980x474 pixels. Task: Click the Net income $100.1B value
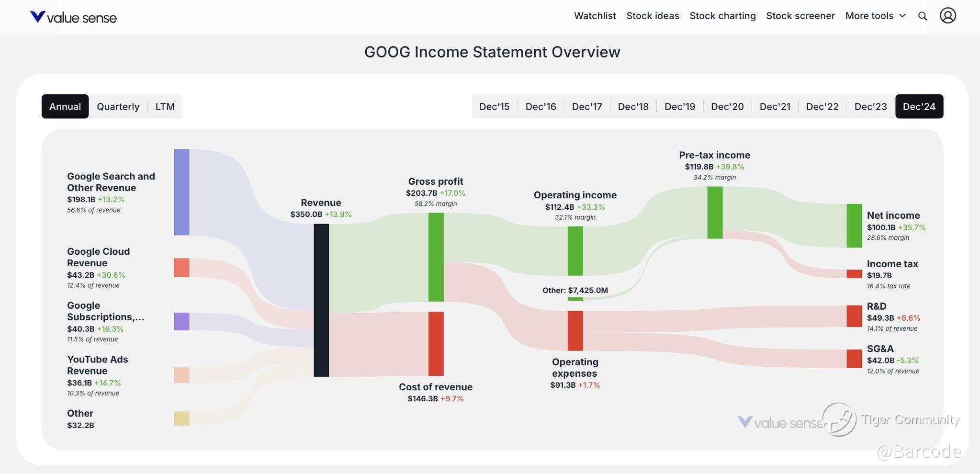(x=881, y=227)
